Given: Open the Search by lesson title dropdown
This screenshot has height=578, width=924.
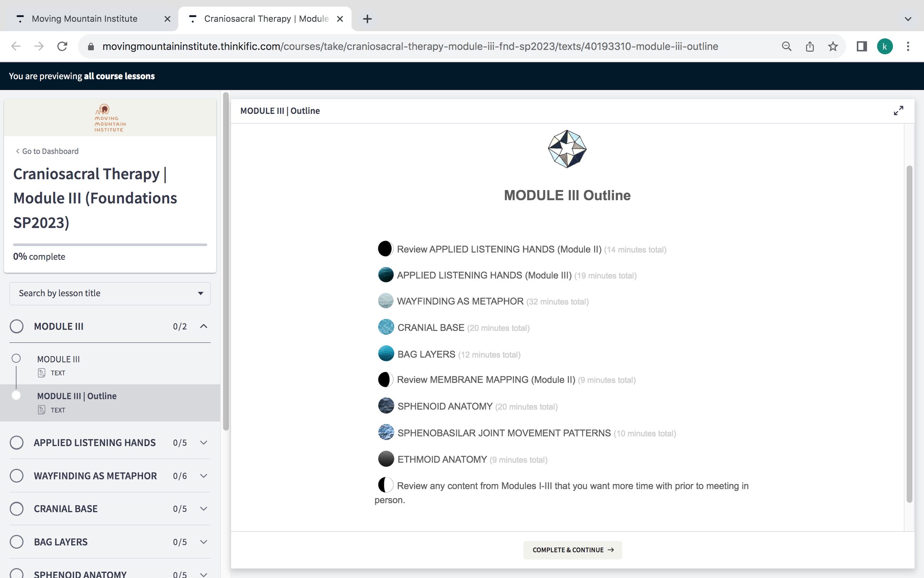Looking at the screenshot, I should pyautogui.click(x=110, y=293).
